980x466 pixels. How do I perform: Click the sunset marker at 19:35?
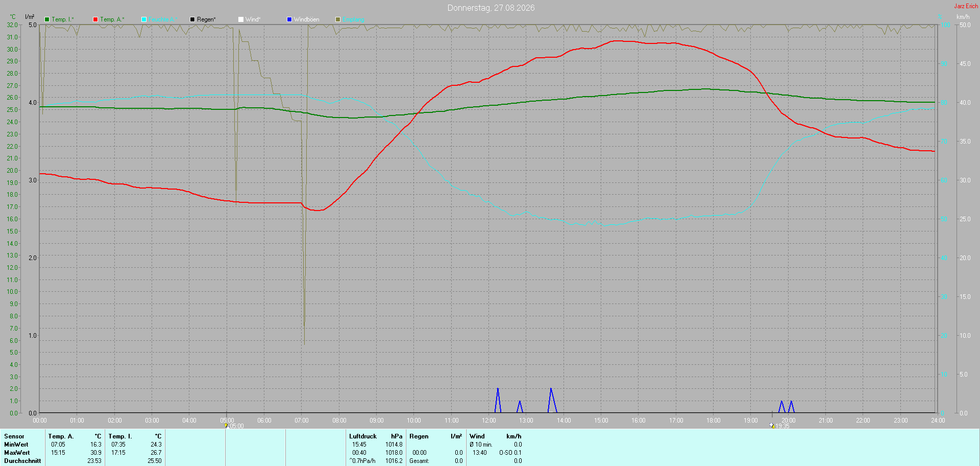click(772, 426)
